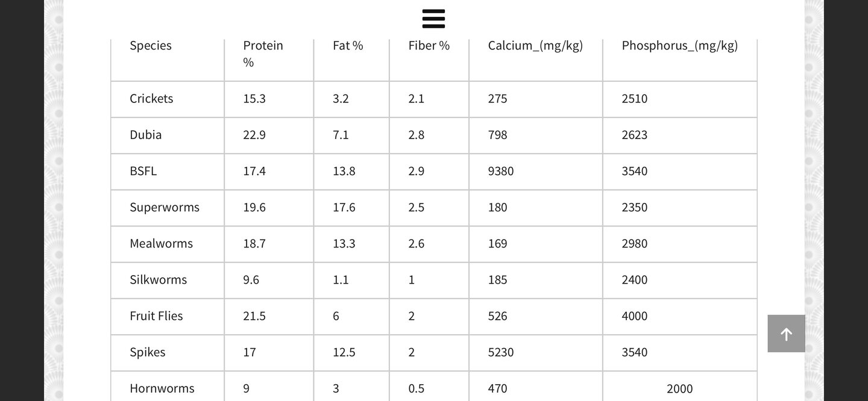Click the Species column header
Viewport: 868px width, 401px height.
151,46
